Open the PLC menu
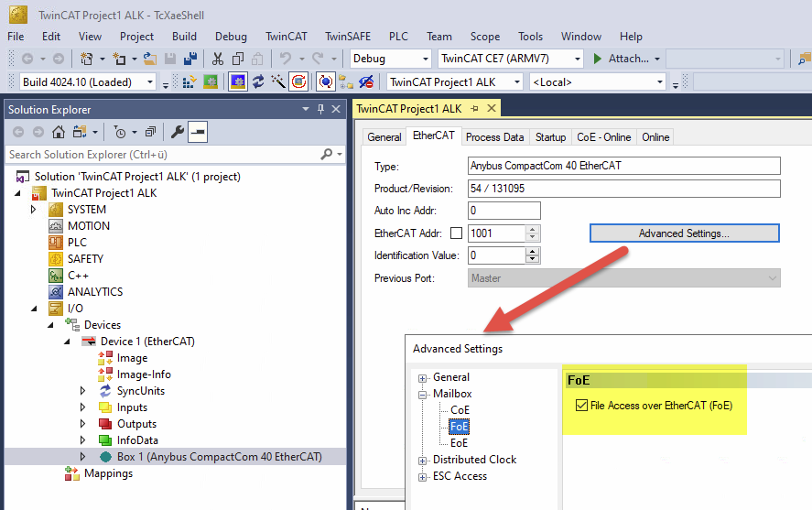This screenshot has width=812, height=510. coord(399,37)
